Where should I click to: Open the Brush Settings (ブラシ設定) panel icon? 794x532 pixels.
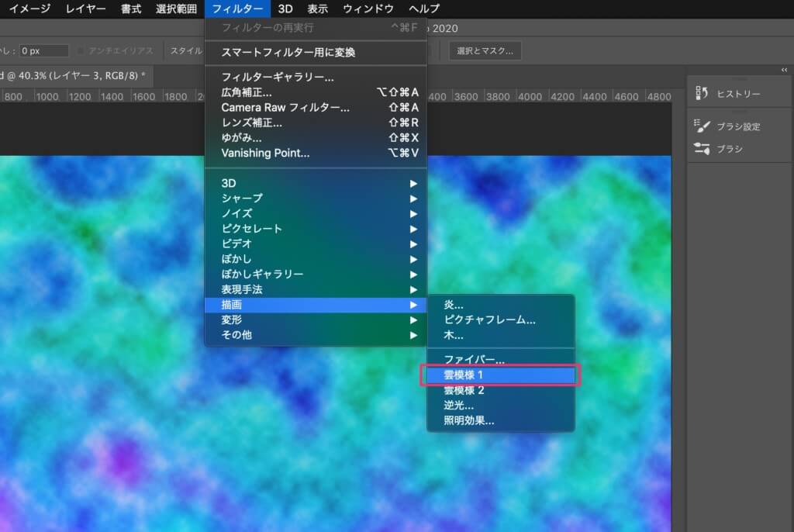point(703,126)
